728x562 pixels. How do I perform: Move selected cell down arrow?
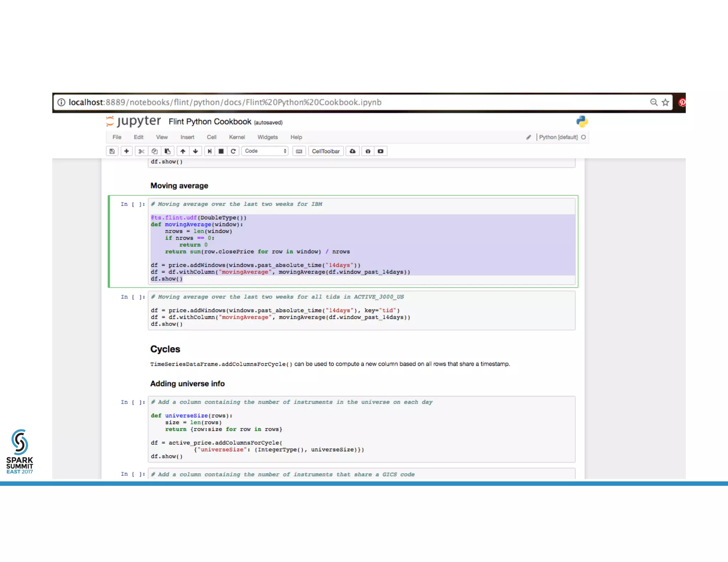coord(196,151)
